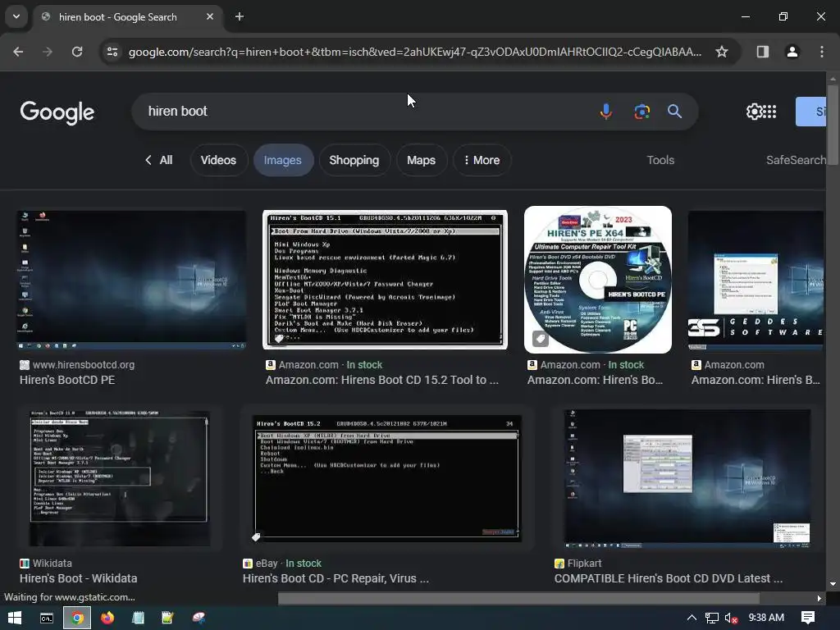Go back to All results
The image size is (840, 630).
[x=158, y=160]
